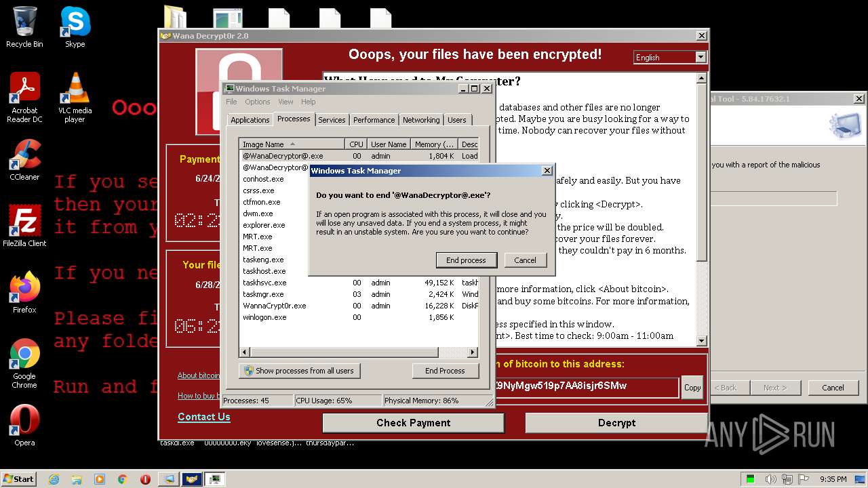Switch to the Services tab
The height and width of the screenshot is (488, 868).
click(x=332, y=120)
